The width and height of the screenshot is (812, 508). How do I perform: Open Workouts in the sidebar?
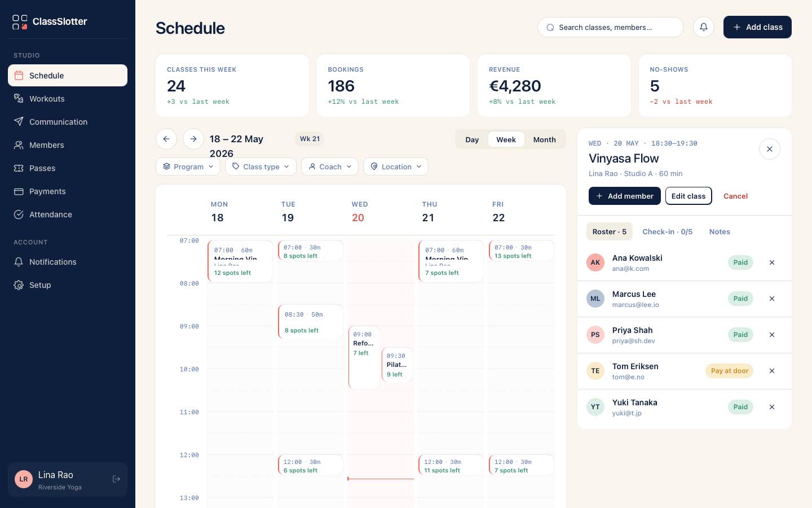(x=68, y=99)
